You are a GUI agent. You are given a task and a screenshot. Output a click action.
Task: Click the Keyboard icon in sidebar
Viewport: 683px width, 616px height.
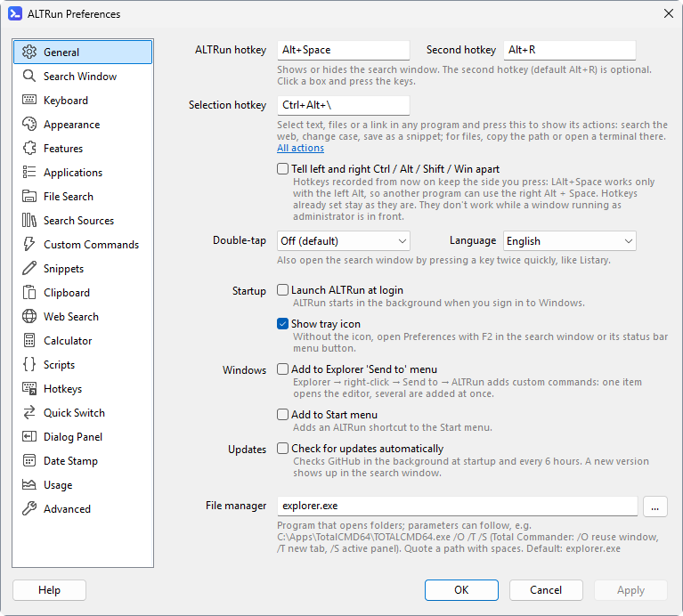tap(29, 100)
